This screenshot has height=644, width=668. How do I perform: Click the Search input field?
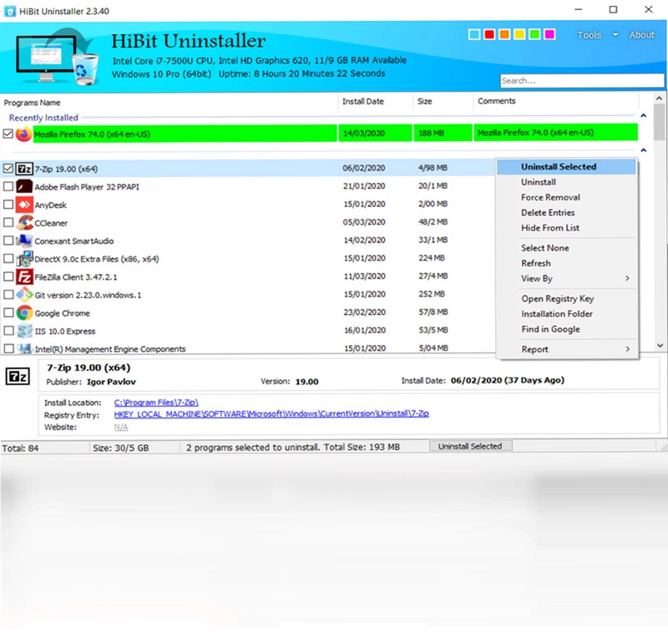[582, 80]
